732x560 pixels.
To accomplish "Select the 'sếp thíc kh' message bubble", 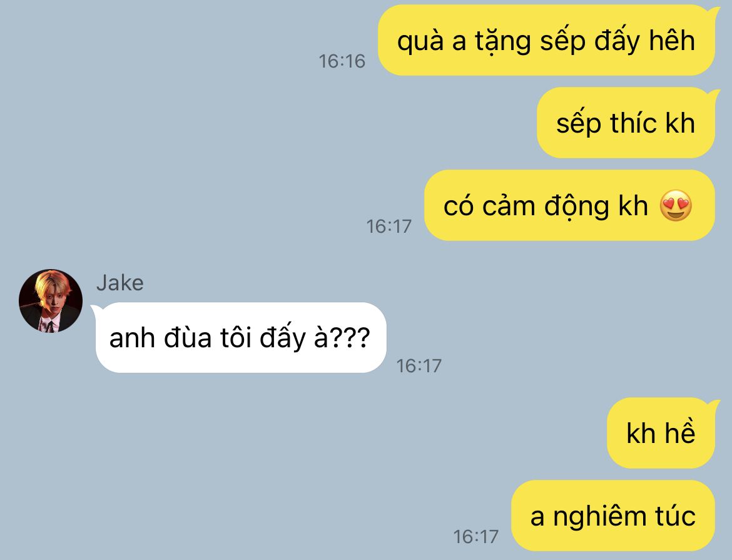I will [x=626, y=123].
